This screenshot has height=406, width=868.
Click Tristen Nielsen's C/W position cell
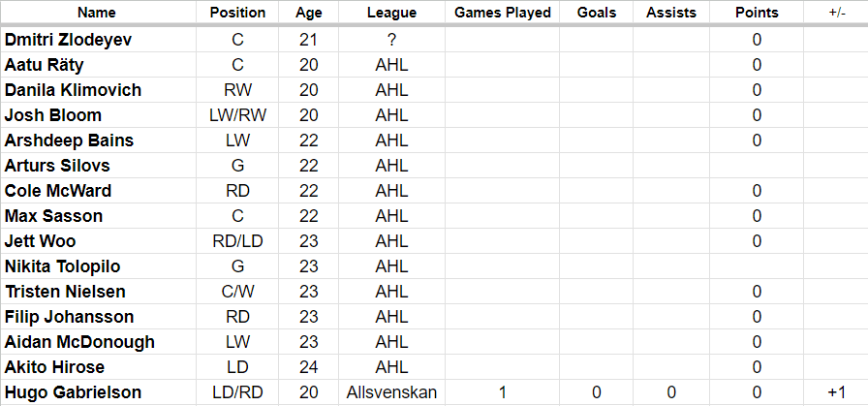pos(237,292)
